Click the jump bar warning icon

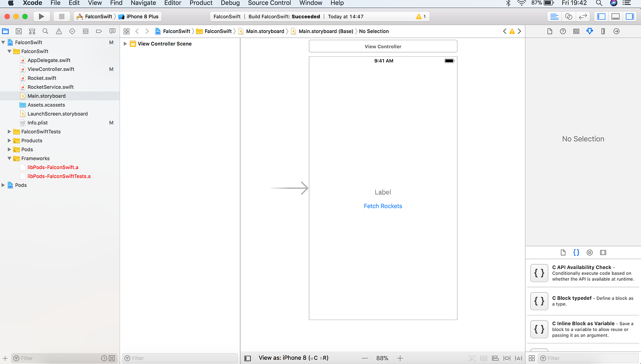512,31
